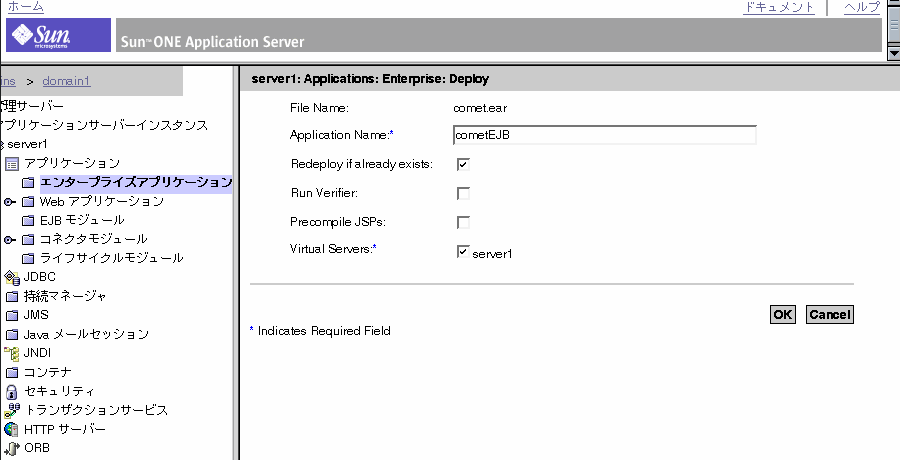The width and height of the screenshot is (900, 460).
Task: Select the Java メールセッション tree item
Action: [87, 334]
